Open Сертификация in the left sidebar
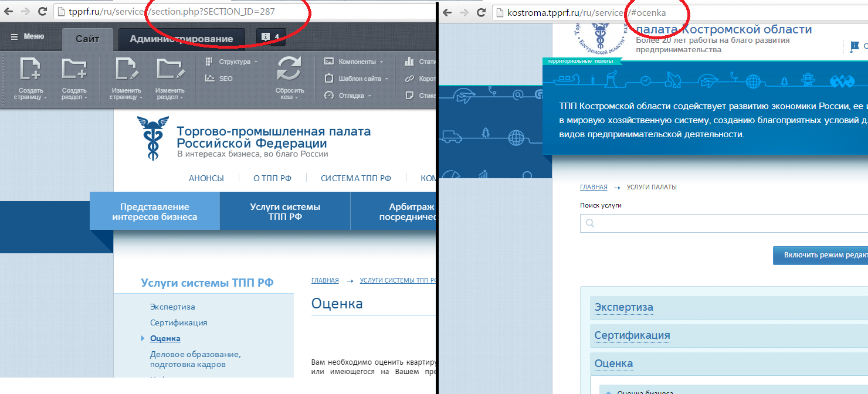This screenshot has width=868, height=394. point(179,322)
